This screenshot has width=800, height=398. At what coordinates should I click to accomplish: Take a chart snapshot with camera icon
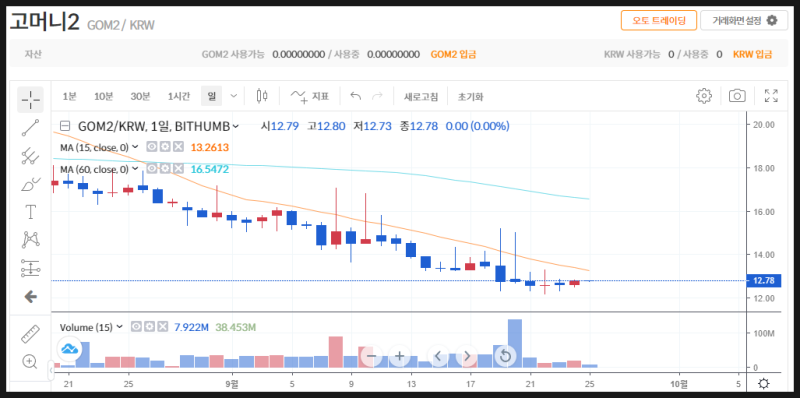737,96
